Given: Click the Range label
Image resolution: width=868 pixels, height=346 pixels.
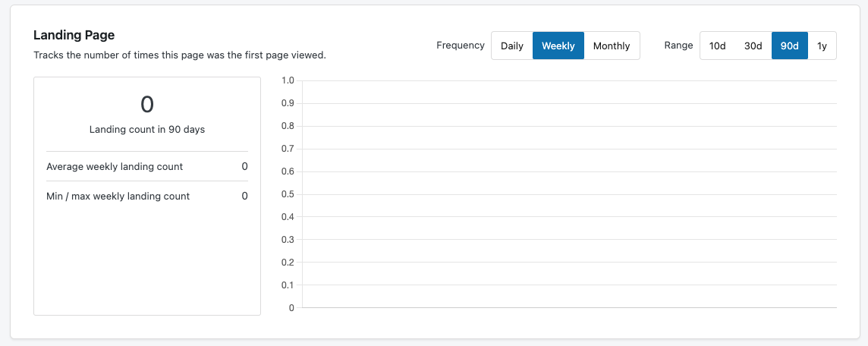Looking at the screenshot, I should [x=678, y=46].
